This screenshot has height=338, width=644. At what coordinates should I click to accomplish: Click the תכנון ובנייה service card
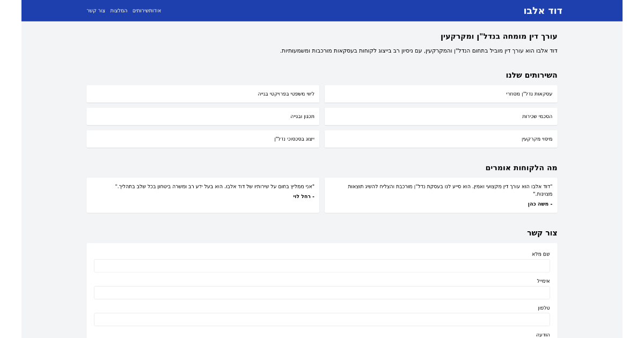pos(203,116)
